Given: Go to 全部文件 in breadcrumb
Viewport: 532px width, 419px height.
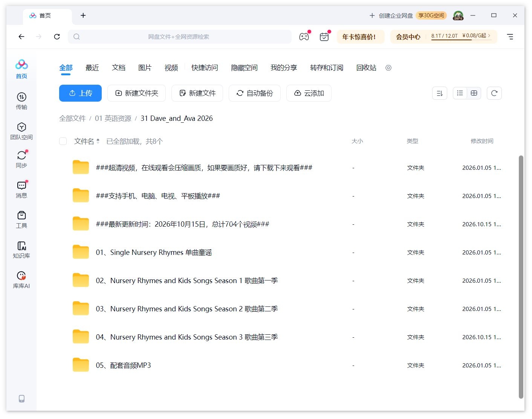Looking at the screenshot, I should (x=72, y=118).
